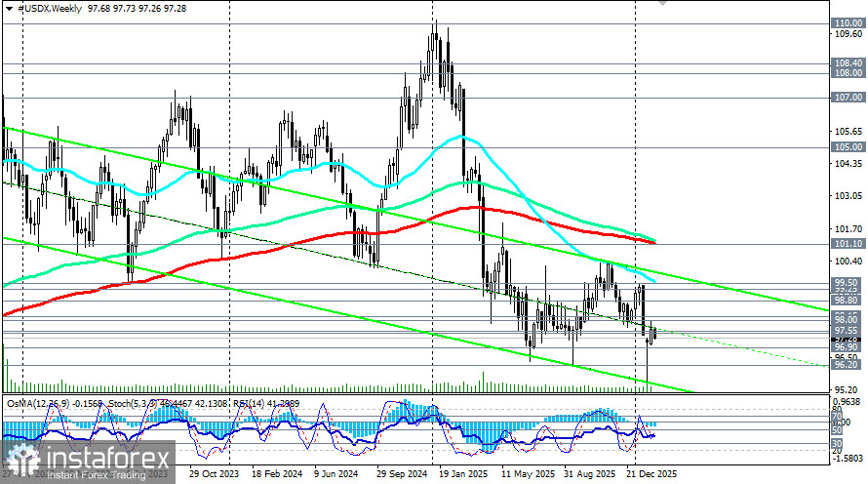Click the 105.65 price scale value
868x484 pixels.
point(848,132)
